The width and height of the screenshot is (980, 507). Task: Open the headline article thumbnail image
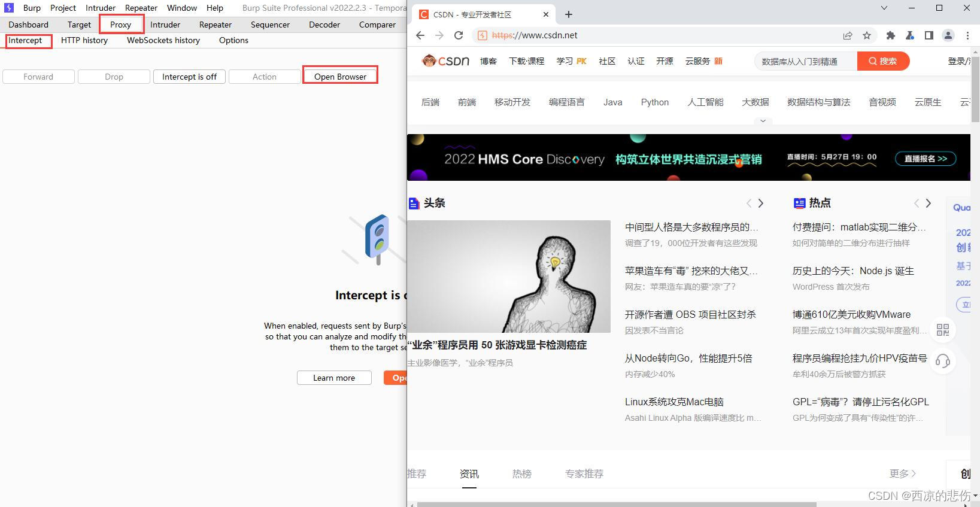pos(509,277)
